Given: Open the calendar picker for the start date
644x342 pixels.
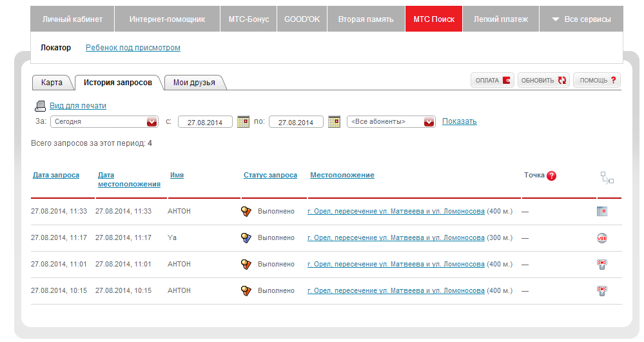Looking at the screenshot, I should coord(243,121).
